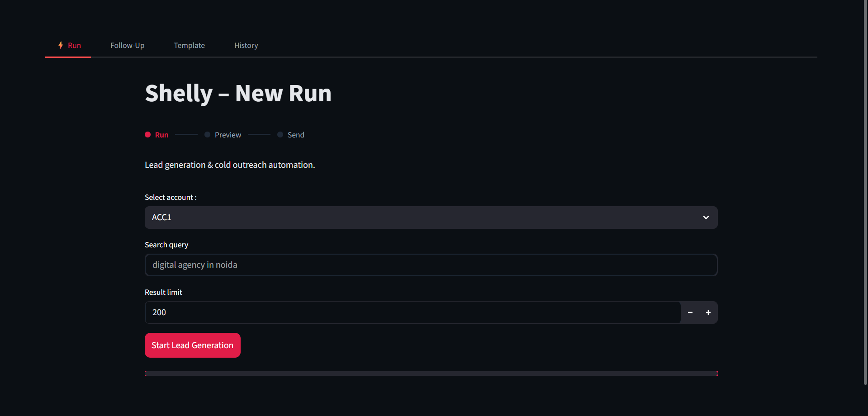Open the Follow-Up tab

127,45
